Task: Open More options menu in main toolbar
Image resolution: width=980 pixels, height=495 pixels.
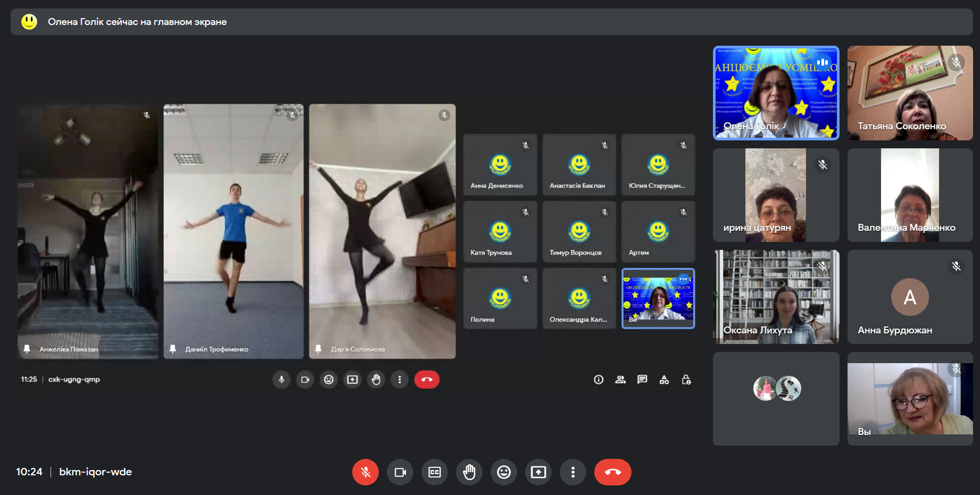Action: coord(573,472)
